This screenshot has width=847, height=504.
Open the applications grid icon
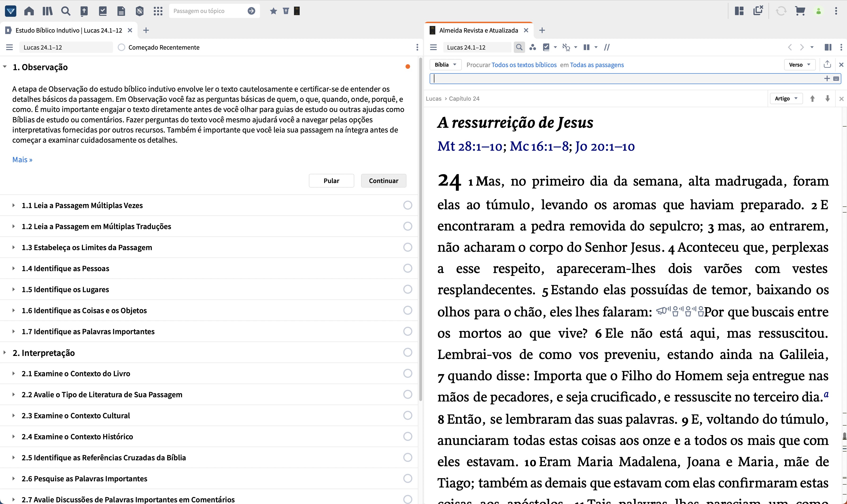158,11
